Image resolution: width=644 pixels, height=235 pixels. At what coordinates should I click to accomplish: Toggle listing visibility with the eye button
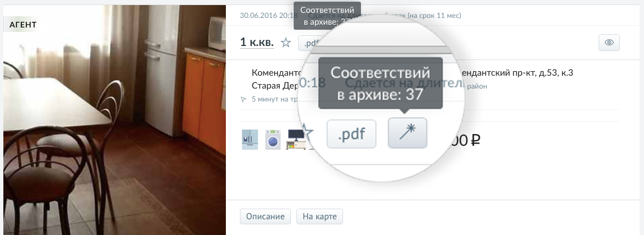[609, 42]
